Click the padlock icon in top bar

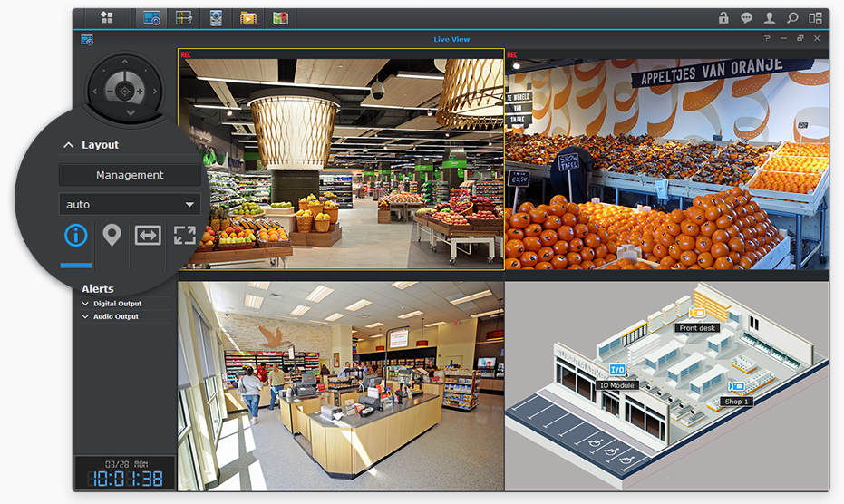tap(723, 17)
